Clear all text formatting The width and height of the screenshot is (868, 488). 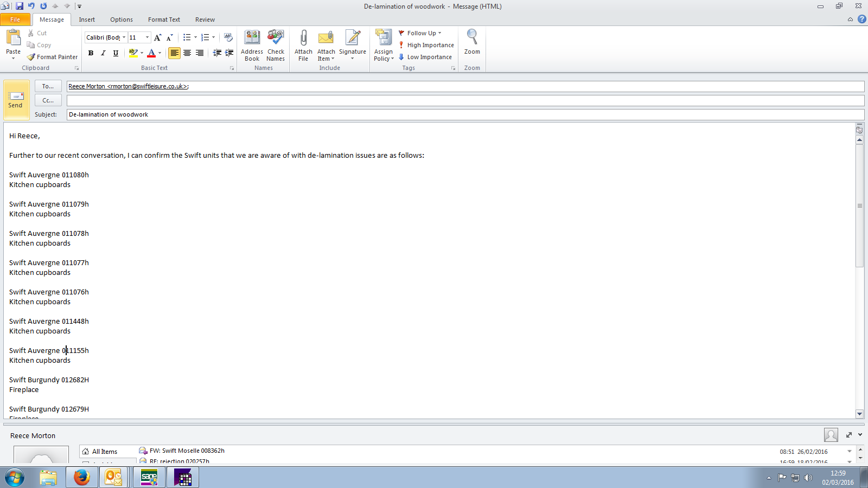(228, 37)
